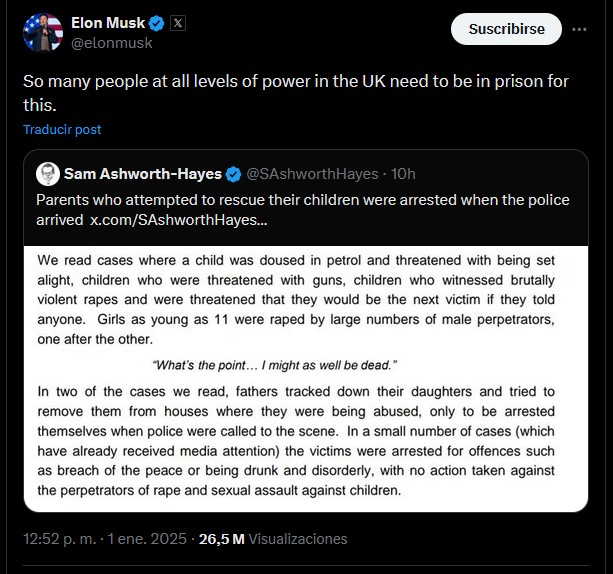
Task: Open Elon Musk's profile via display name
Action: [108, 22]
